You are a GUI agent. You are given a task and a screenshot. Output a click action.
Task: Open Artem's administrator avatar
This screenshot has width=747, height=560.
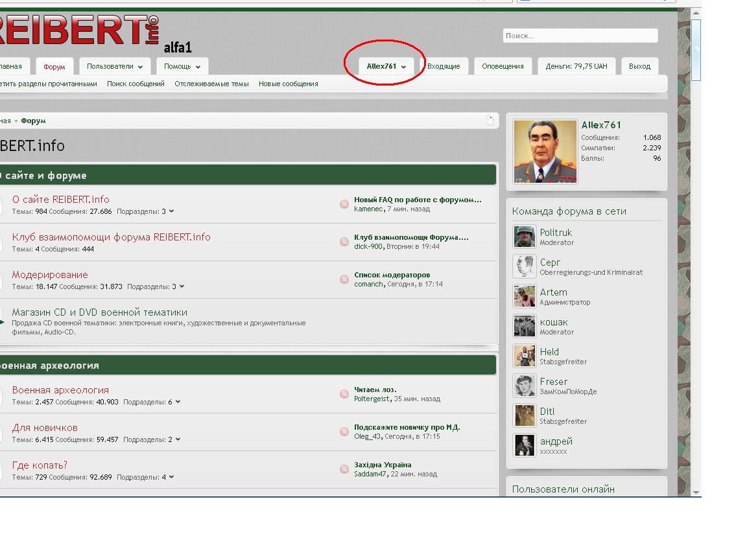(525, 297)
